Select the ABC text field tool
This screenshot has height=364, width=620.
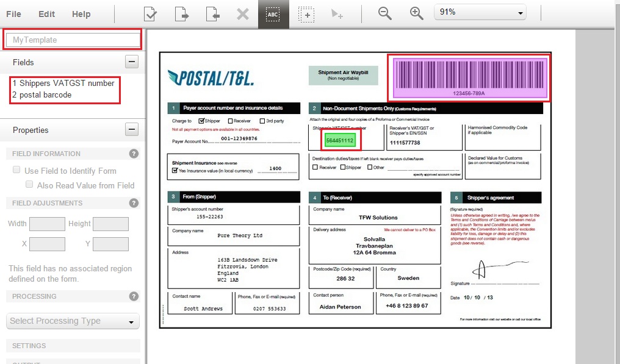pos(273,14)
